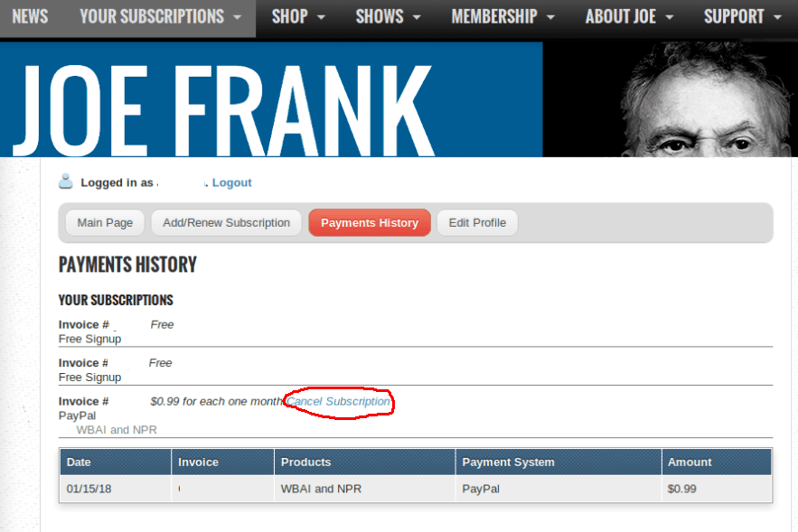Select the 01/15/18 payment row

(416, 489)
